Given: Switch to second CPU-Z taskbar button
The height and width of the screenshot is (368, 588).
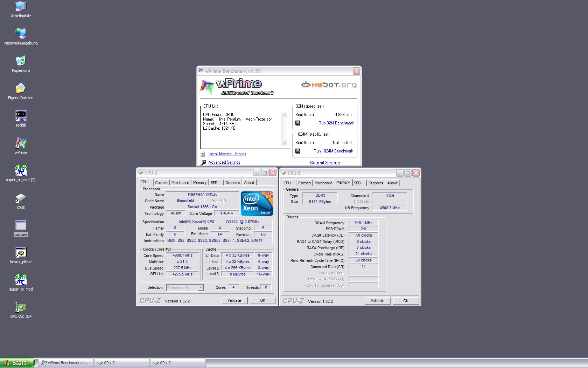Looking at the screenshot, I should [178, 363].
